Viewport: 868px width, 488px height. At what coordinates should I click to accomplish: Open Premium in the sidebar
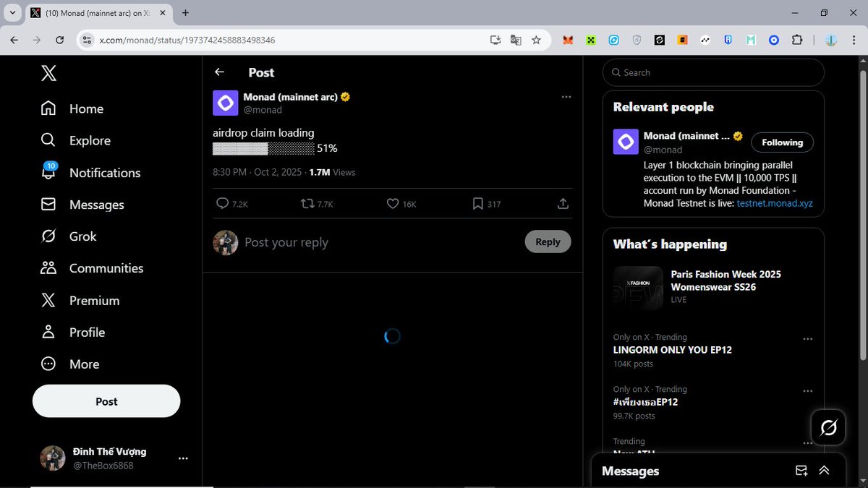(80, 300)
